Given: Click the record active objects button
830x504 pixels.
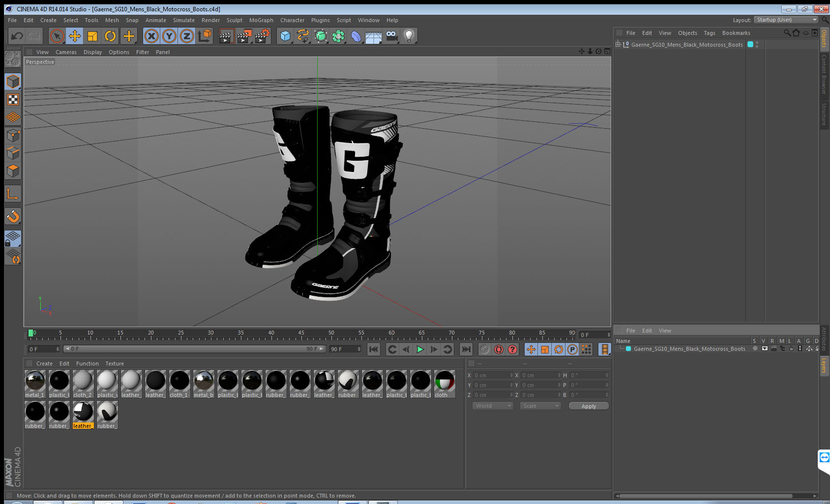Looking at the screenshot, I should 485,349.
